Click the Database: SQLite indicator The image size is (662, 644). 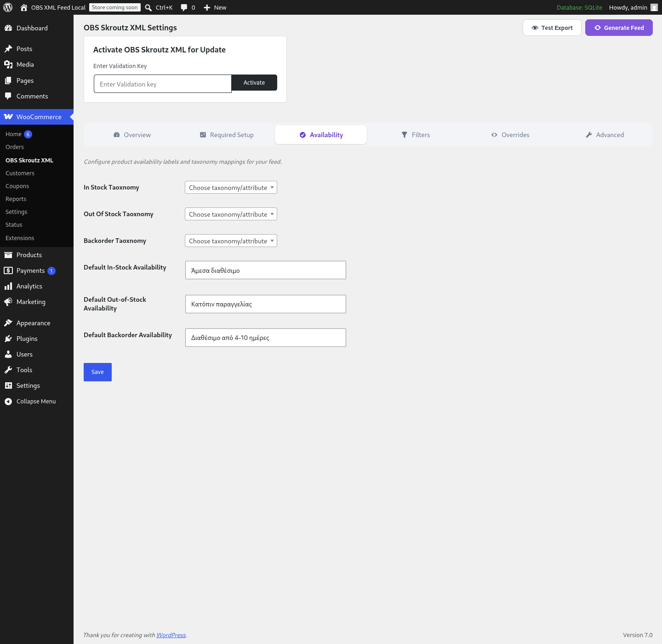click(579, 7)
